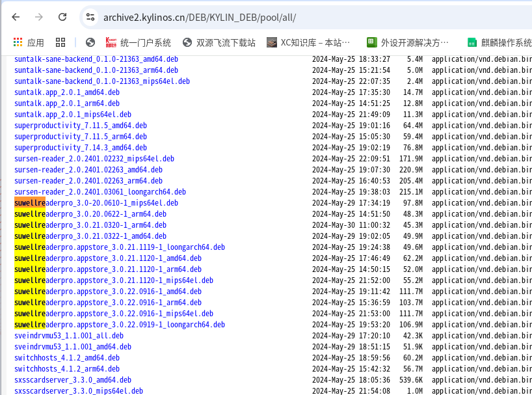Download switchhosts_4.1.2_arm64.deb
The width and height of the screenshot is (532, 395).
coord(66,369)
